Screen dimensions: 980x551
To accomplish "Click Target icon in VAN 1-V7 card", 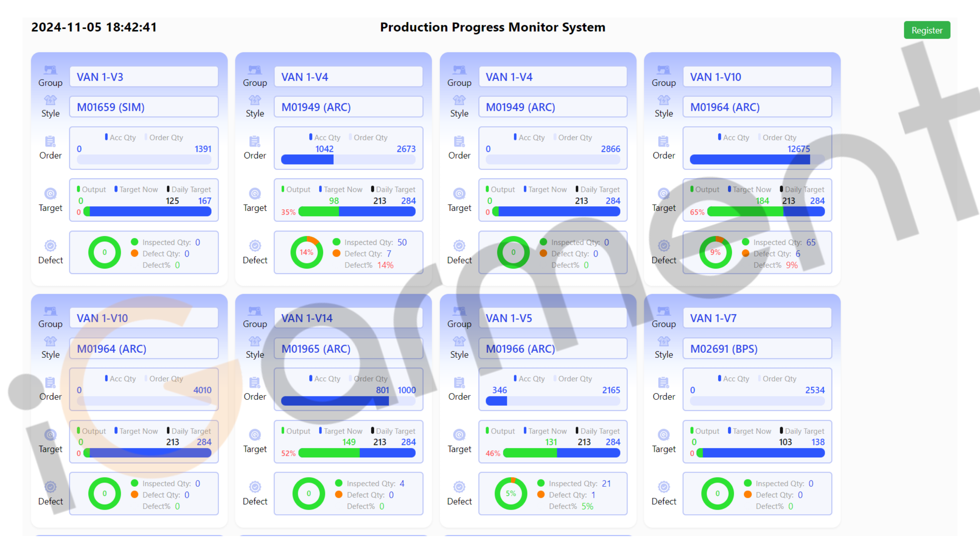I will [x=663, y=435].
